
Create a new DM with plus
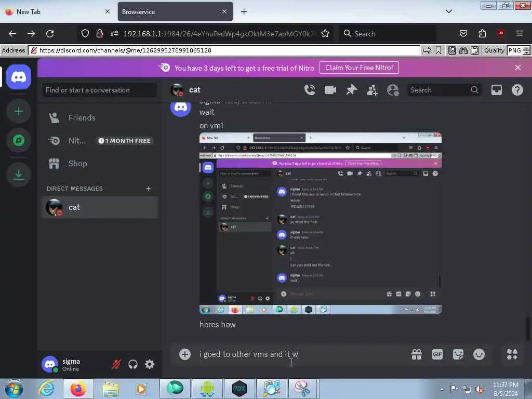point(148,189)
